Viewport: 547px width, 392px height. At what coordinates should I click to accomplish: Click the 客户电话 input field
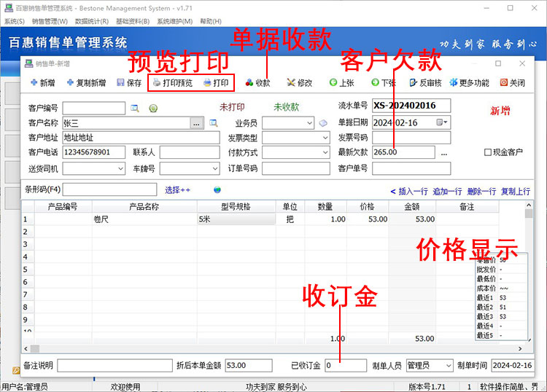(94, 152)
